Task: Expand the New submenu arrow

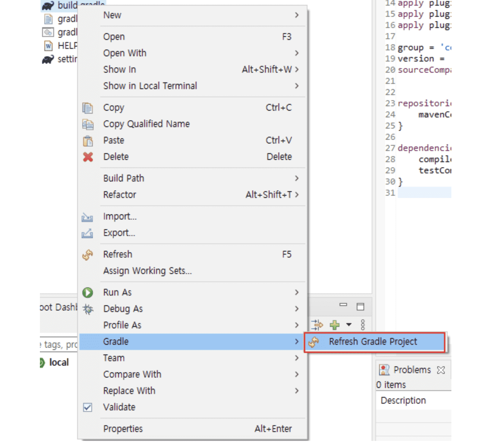Action: pos(297,15)
